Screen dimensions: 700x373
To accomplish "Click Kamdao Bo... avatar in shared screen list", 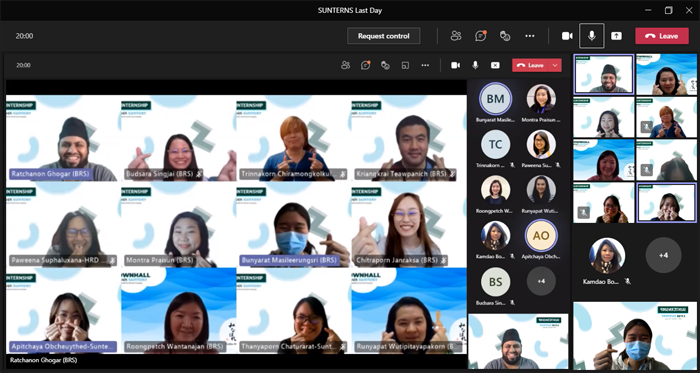I will [496, 236].
